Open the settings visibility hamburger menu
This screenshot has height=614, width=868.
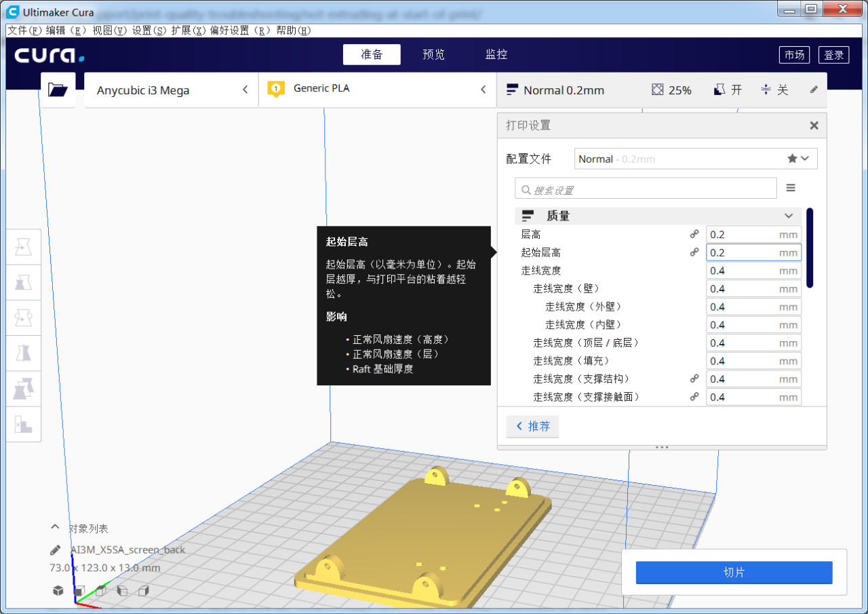click(x=791, y=188)
